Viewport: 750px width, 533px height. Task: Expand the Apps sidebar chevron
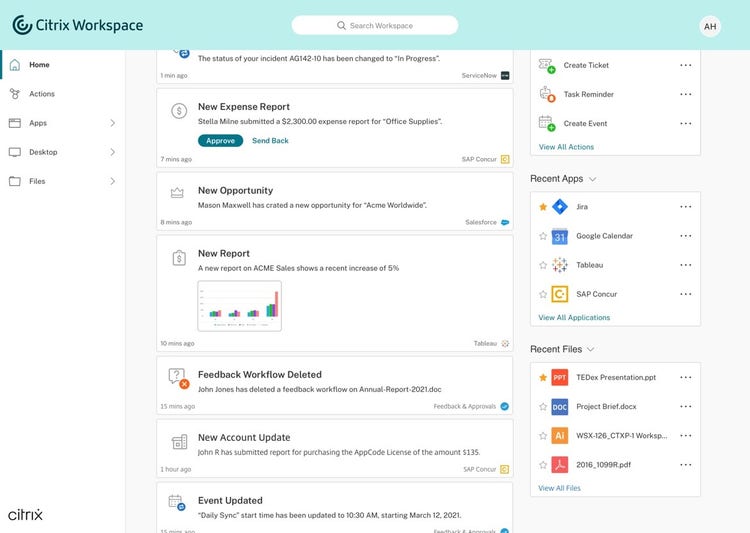pyautogui.click(x=112, y=123)
